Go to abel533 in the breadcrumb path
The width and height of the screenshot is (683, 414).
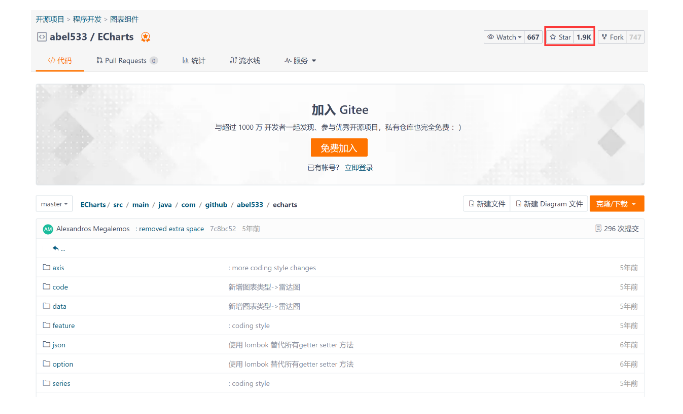coord(250,204)
